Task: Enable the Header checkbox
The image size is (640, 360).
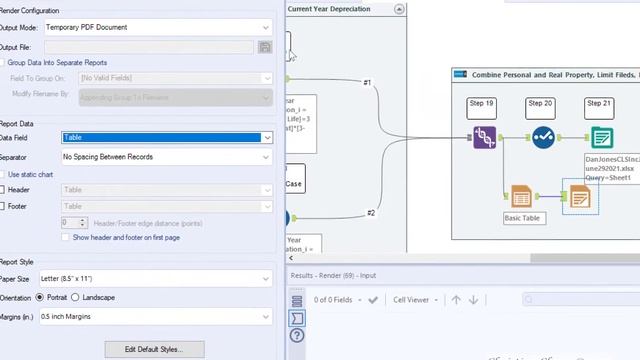Action: click(2, 190)
